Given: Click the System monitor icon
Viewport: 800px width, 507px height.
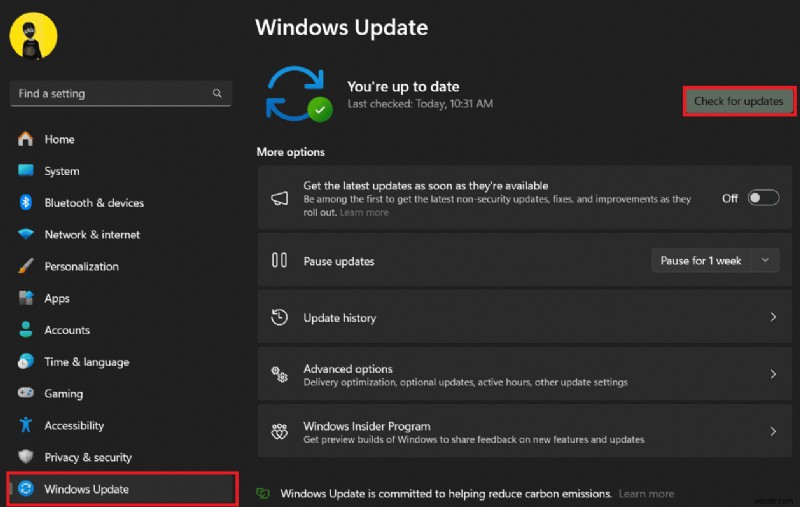Looking at the screenshot, I should tap(26, 170).
